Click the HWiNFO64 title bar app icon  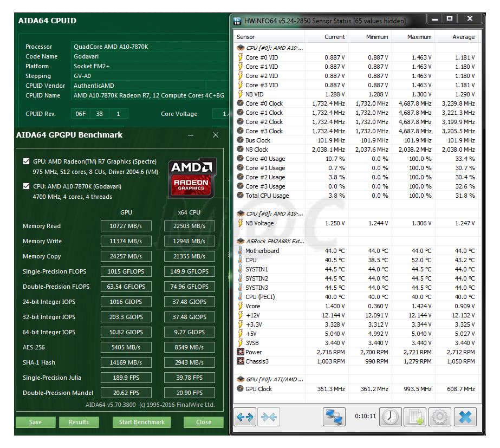[x=237, y=21]
